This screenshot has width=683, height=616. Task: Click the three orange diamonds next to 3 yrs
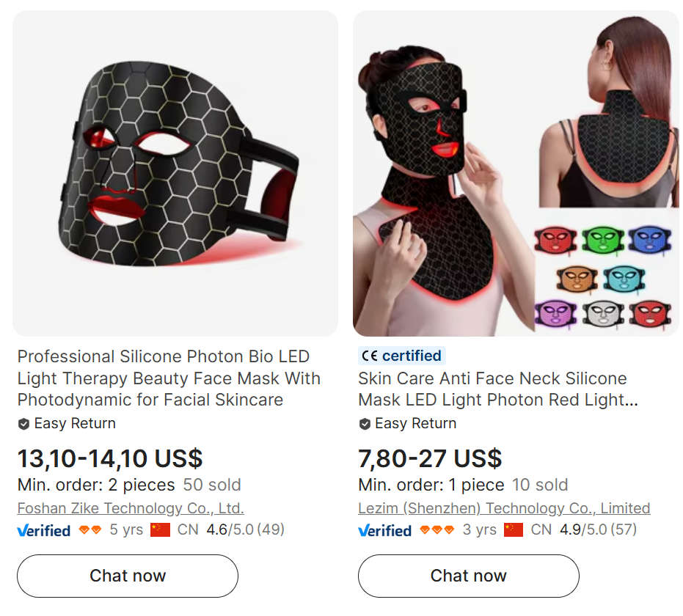(x=437, y=529)
